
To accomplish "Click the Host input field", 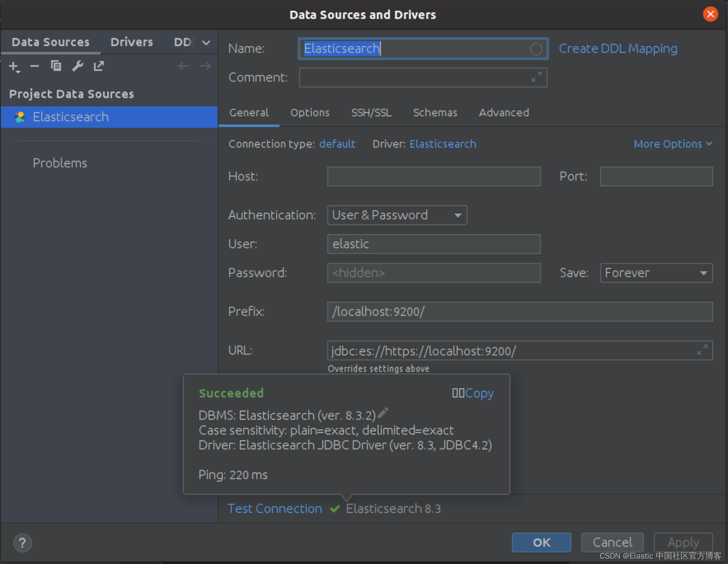I will click(434, 176).
